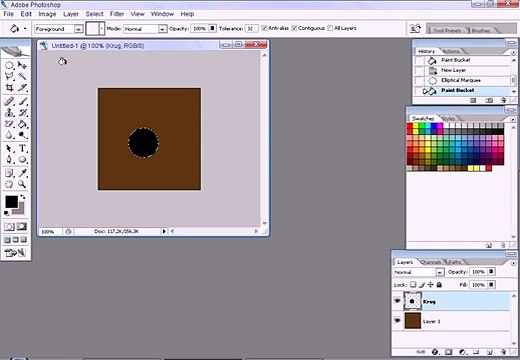This screenshot has width=520, height=360.
Task: Create a new layer from Layers panel
Action: pyautogui.click(x=489, y=352)
